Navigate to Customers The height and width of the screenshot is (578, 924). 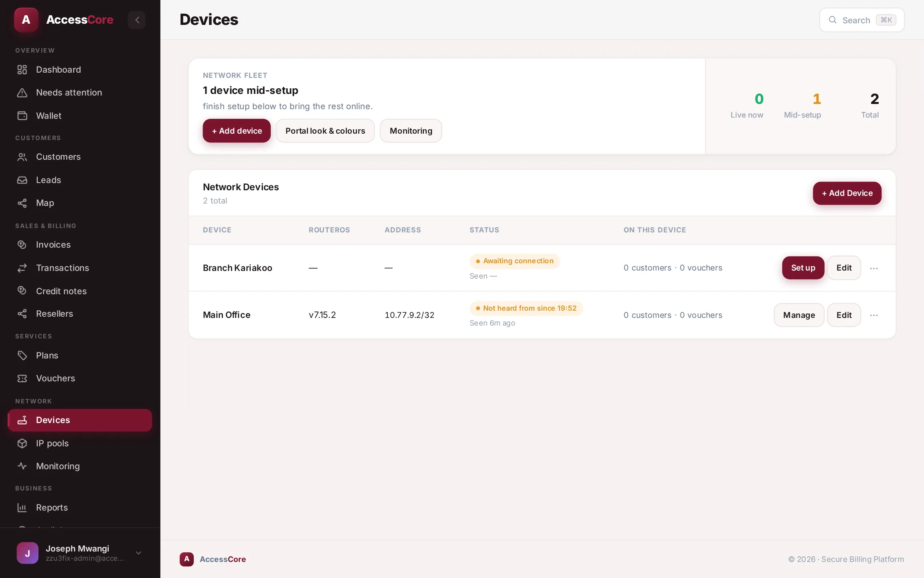[x=80, y=157]
